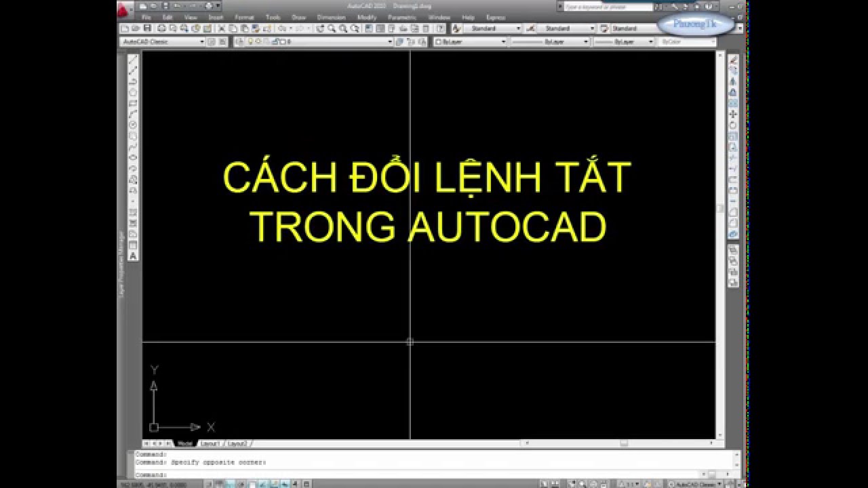Open the Layer Properties Manager
The height and width of the screenshot is (488, 868).
tap(239, 41)
